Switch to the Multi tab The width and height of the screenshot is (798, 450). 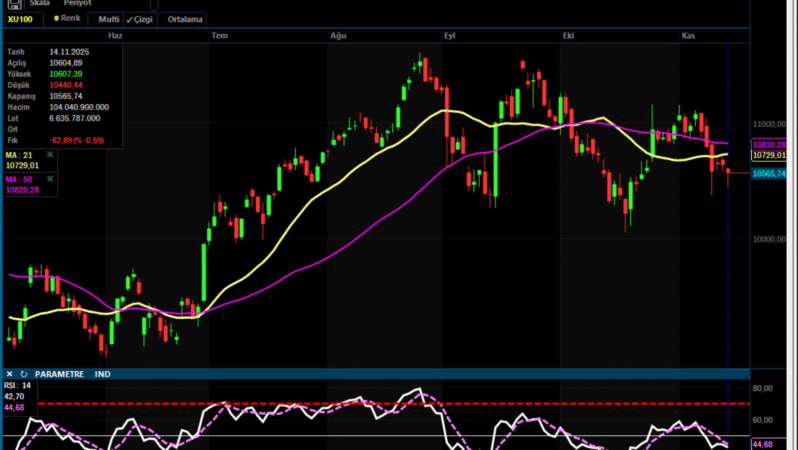(x=108, y=19)
